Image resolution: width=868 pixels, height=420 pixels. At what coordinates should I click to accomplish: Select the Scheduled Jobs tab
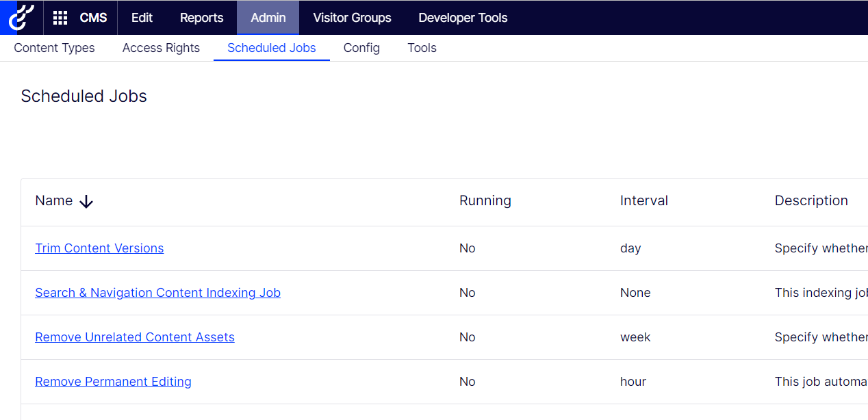(x=271, y=48)
